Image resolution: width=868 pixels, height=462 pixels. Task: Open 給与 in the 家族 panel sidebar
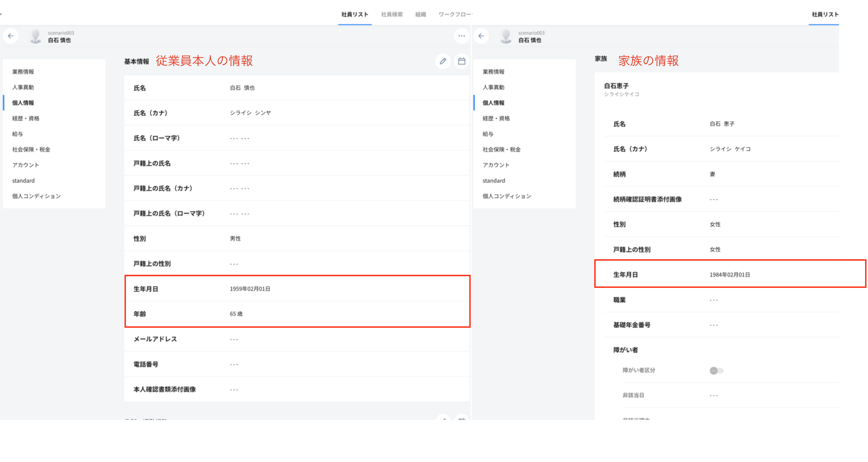click(x=488, y=134)
